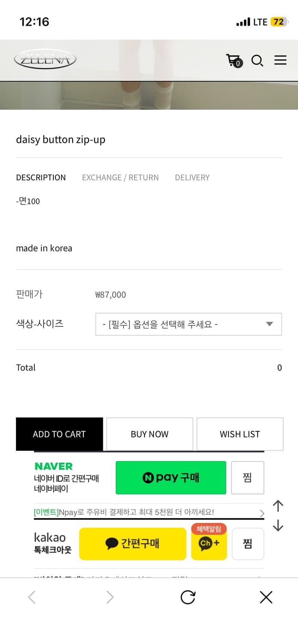Image resolution: width=298 pixels, height=644 pixels.
Task: Switch to the EXCHANGE / RETURN tab
Action: (x=120, y=177)
